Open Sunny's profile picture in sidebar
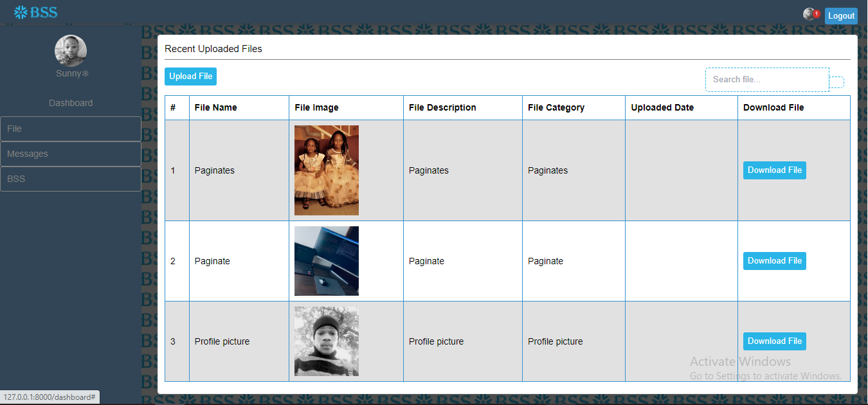868x405 pixels. (x=71, y=51)
